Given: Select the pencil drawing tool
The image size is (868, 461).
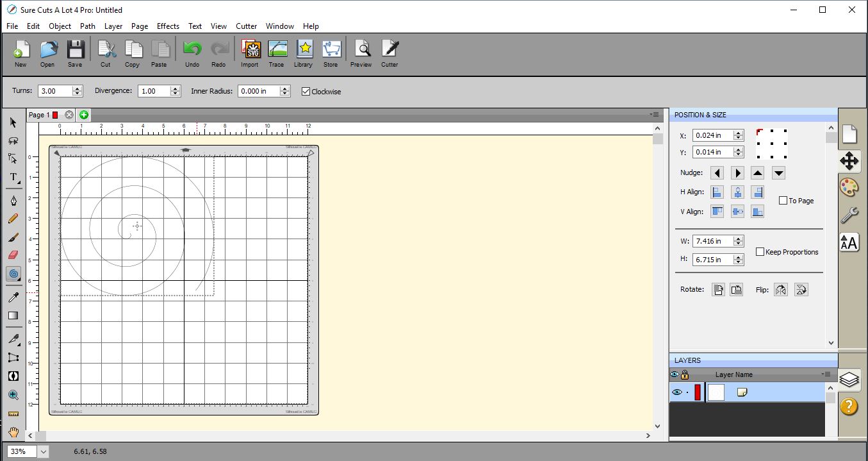Looking at the screenshot, I should coord(13,219).
